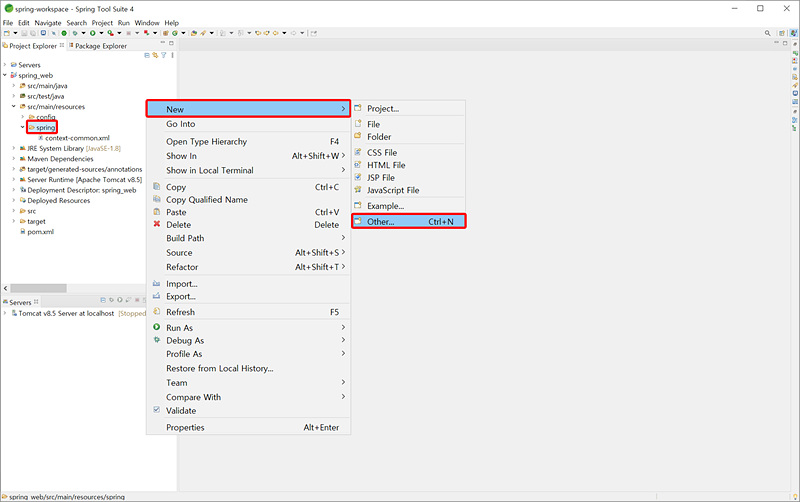Click the Debug toolbar icon

tap(75, 33)
